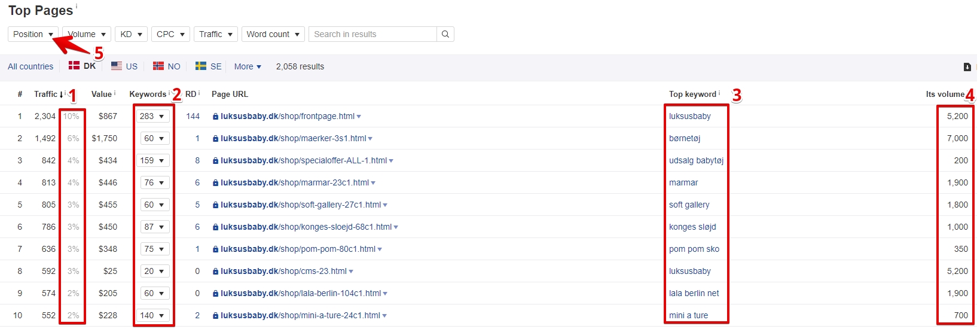Open the Word count filter dropdown
This screenshot has height=329, width=980.
[273, 34]
